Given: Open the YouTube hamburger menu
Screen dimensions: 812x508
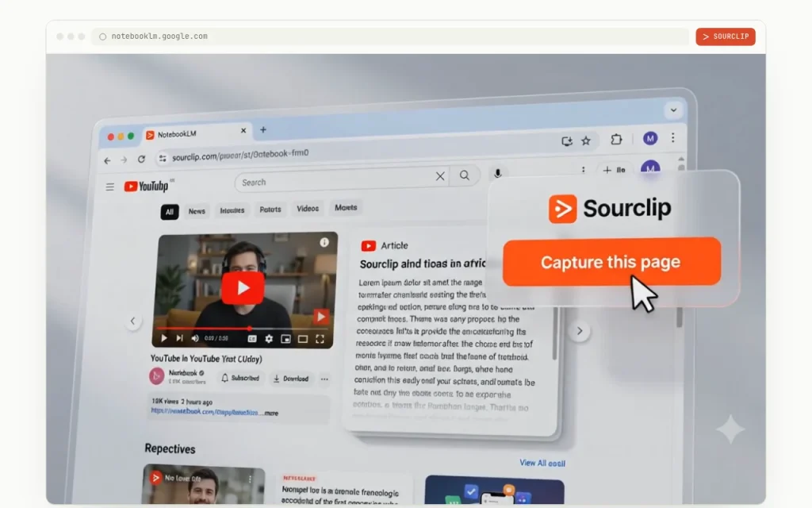Looking at the screenshot, I should click(x=109, y=187).
